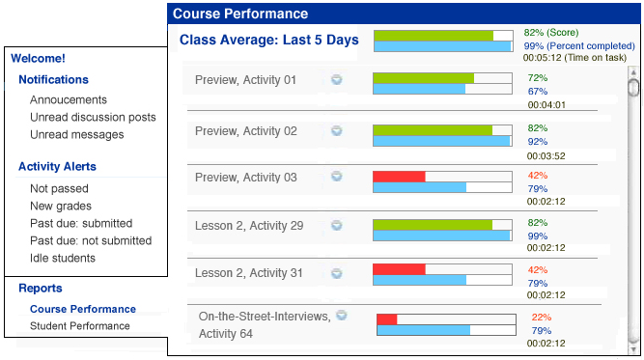Click Preview, Activity 01 title text
The width and height of the screenshot is (644, 360).
pyautogui.click(x=245, y=80)
